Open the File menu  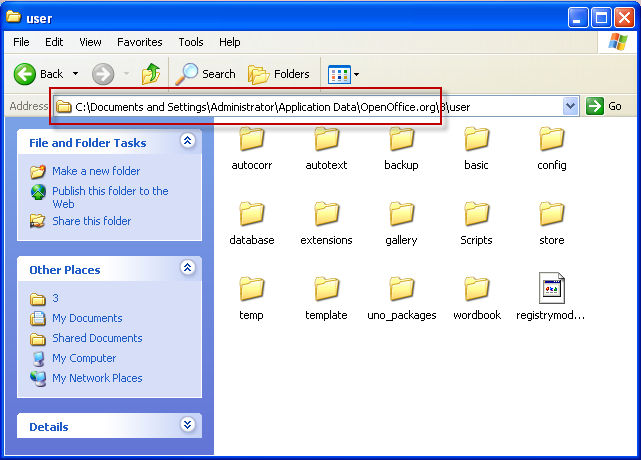pos(21,42)
